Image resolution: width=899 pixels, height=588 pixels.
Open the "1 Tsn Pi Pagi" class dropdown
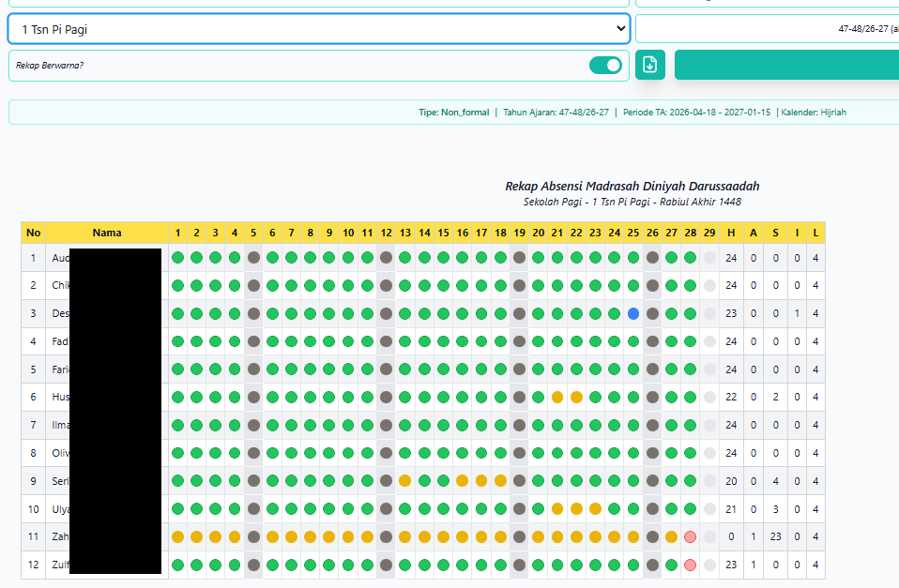[x=319, y=29]
